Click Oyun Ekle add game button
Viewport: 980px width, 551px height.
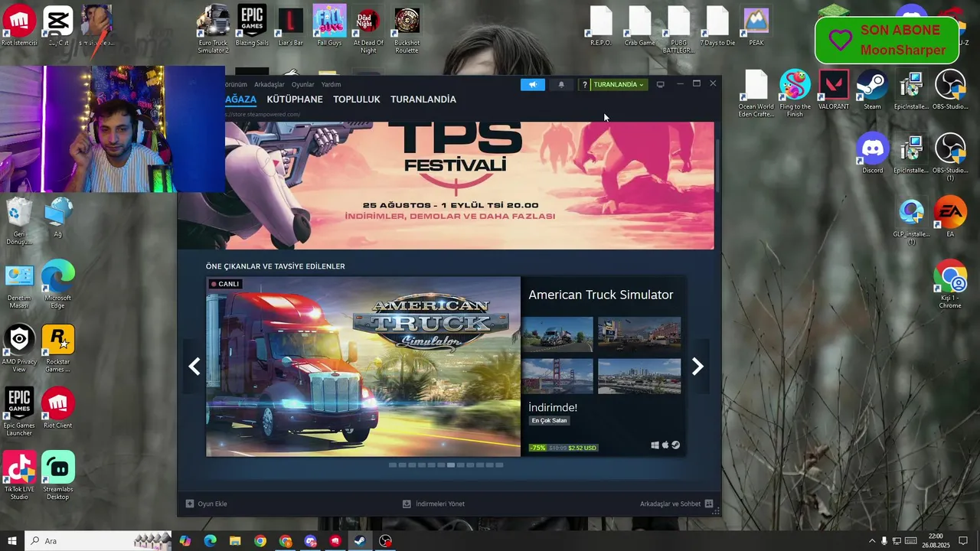[207, 504]
